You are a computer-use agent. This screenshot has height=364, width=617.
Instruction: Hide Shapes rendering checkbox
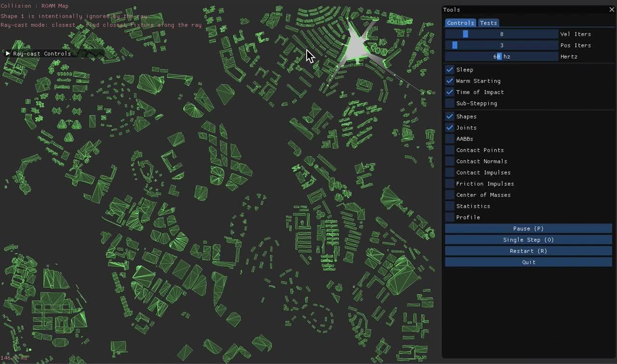450,117
